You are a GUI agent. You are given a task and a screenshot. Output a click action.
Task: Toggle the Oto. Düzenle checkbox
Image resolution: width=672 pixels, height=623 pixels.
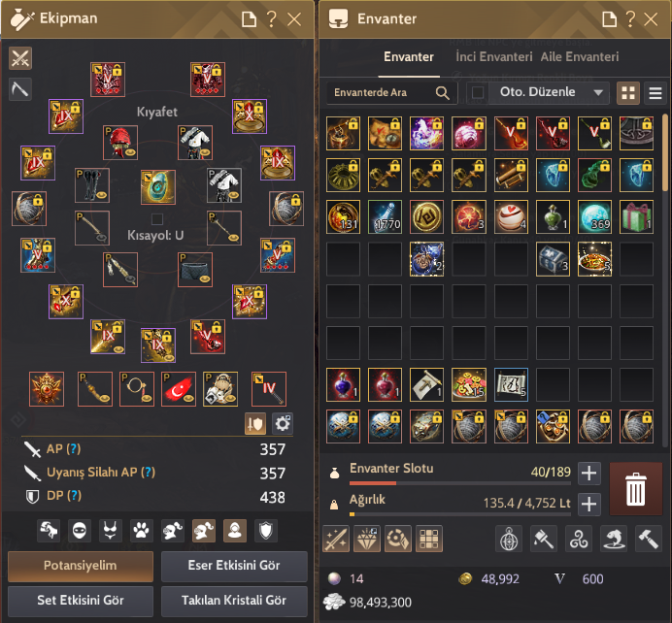pyautogui.click(x=478, y=92)
